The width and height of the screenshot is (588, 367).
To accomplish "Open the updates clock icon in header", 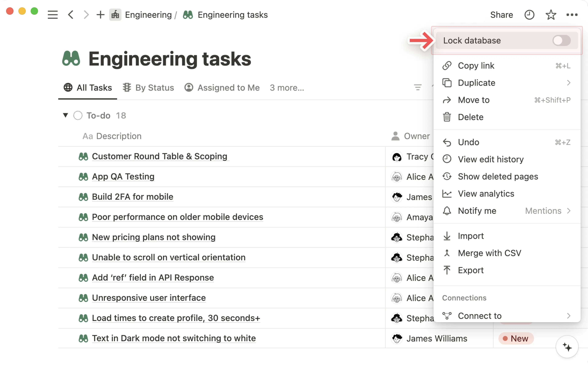I will (x=529, y=15).
